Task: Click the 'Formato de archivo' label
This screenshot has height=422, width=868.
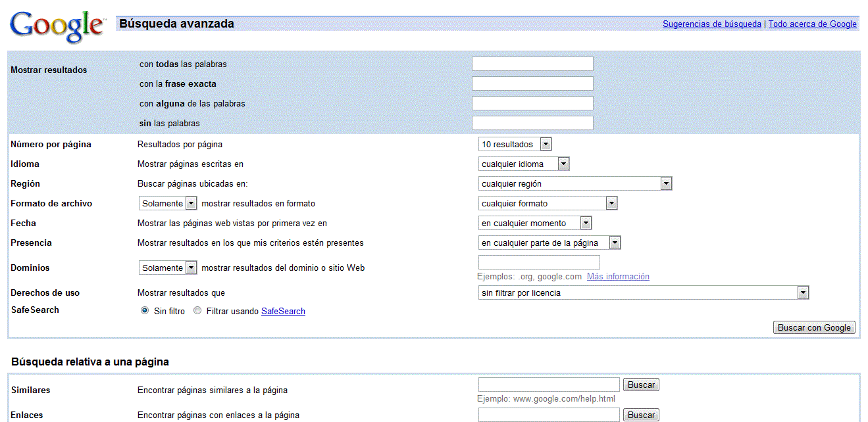Action: pyautogui.click(x=51, y=204)
